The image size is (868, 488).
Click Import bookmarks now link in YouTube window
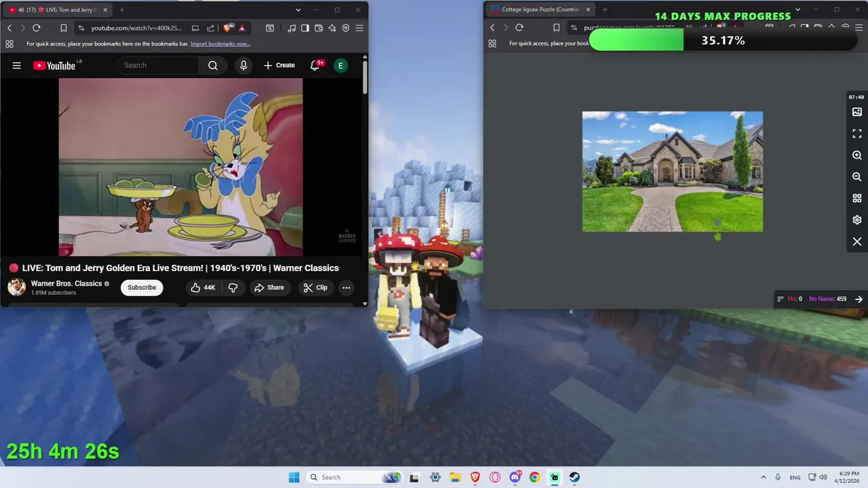pyautogui.click(x=220, y=43)
